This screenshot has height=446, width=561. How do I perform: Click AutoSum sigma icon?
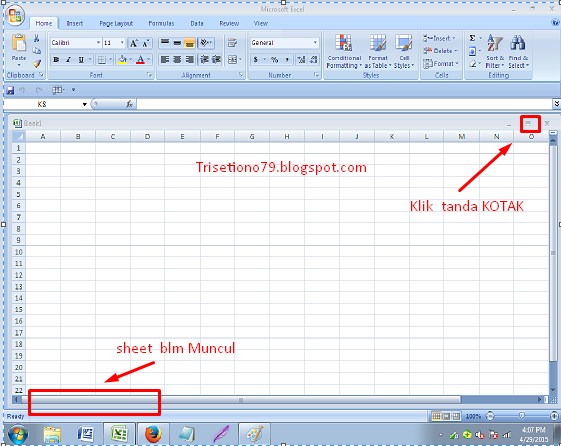tap(472, 38)
